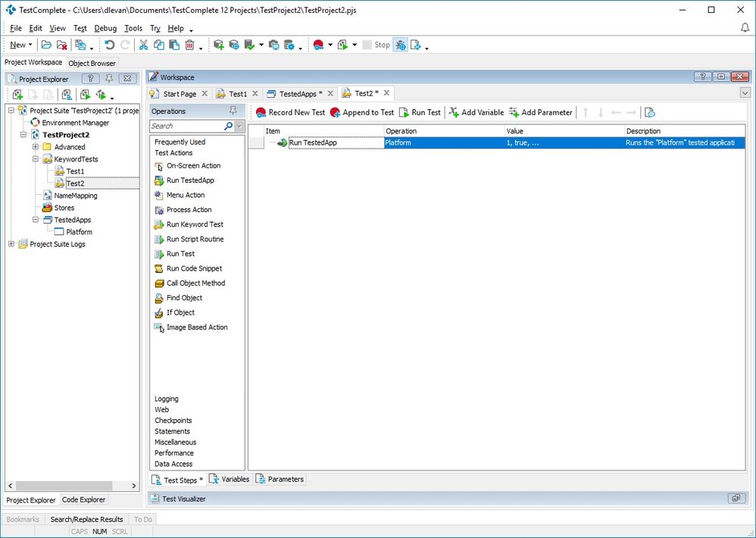Toggle pin on Project Explorer panel
Screen dimensions: 756x538
tap(109, 79)
